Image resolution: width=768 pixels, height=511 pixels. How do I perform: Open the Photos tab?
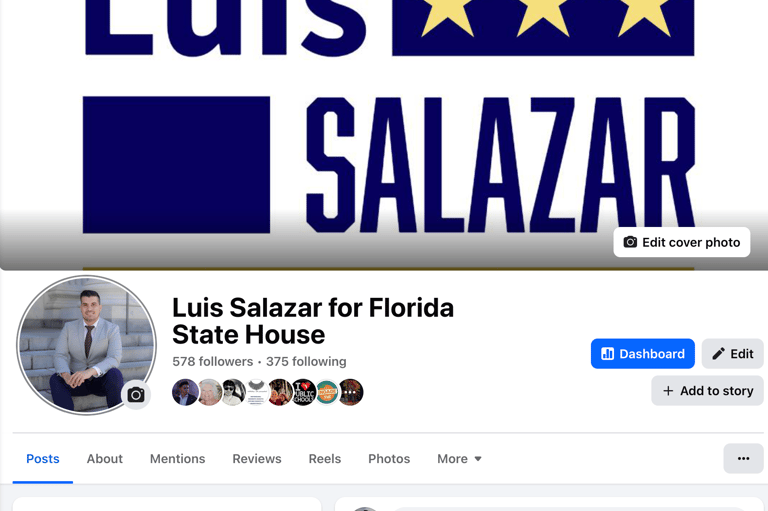[389, 459]
